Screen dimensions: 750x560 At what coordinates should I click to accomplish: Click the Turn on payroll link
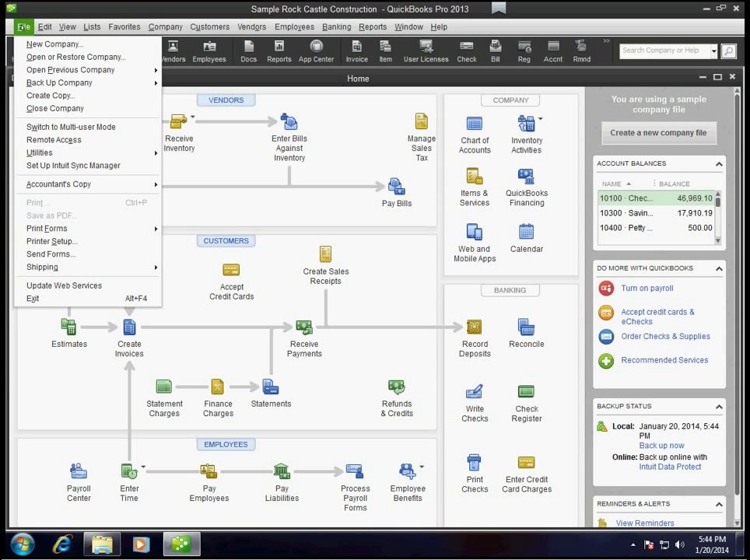click(647, 289)
